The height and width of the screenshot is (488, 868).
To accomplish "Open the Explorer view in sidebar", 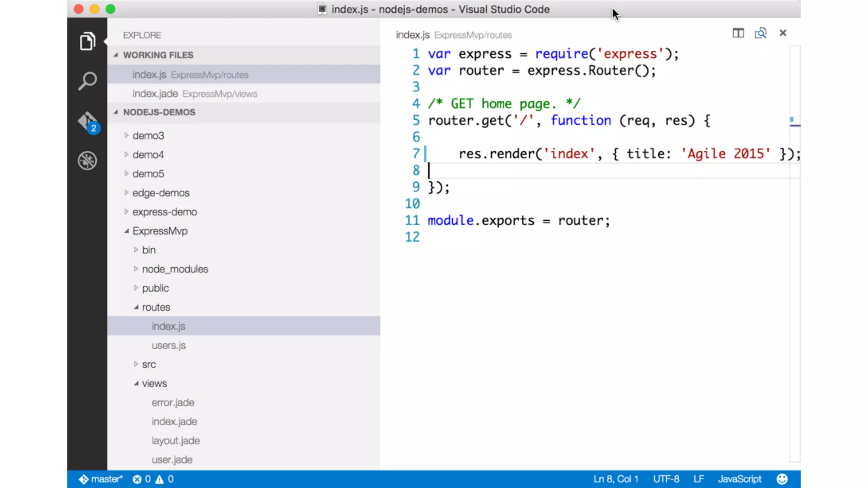I will click(87, 41).
